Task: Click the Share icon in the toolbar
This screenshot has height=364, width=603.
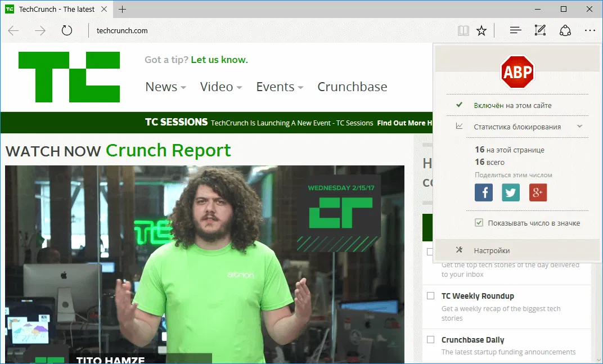Action: 565,30
